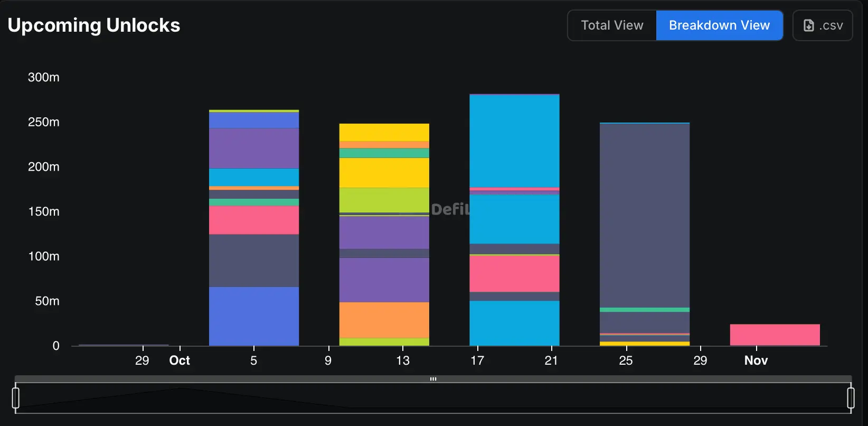Click the right range slider handle

click(851, 397)
